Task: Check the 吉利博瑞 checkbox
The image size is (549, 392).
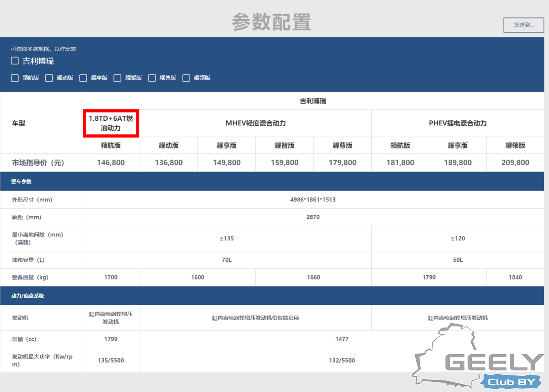Action: tap(15, 61)
